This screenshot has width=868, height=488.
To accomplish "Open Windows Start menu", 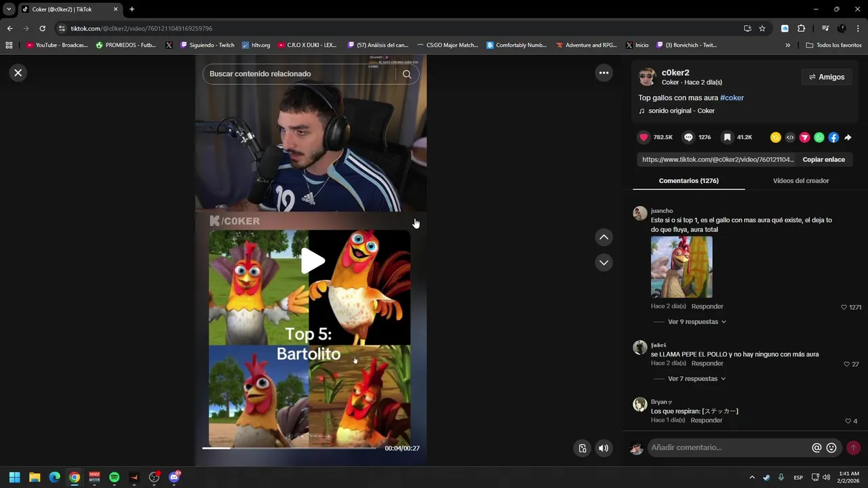I will (14, 477).
